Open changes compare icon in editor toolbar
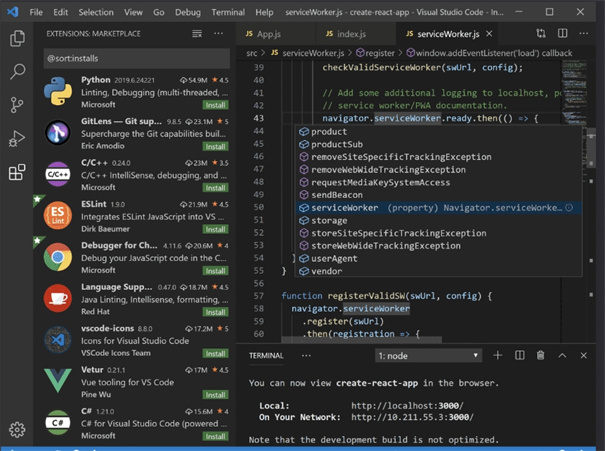The height and width of the screenshot is (451, 605). coord(541,34)
